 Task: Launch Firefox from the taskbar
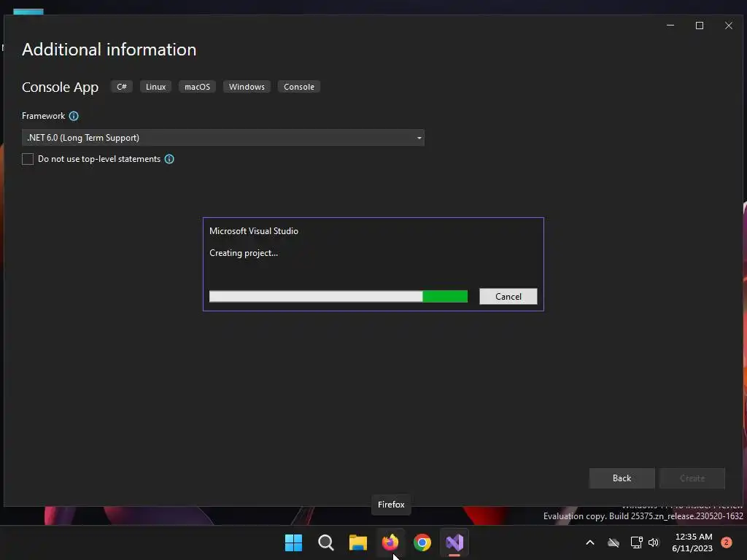click(x=390, y=542)
